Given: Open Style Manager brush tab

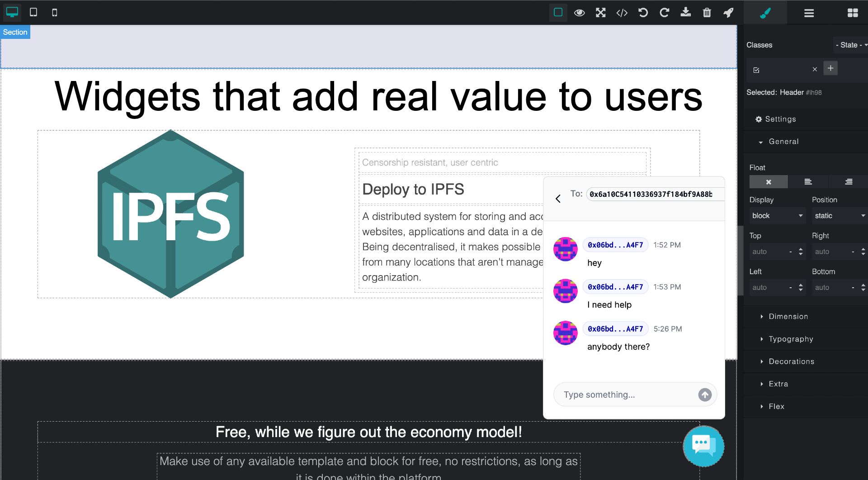Looking at the screenshot, I should click(x=765, y=13).
